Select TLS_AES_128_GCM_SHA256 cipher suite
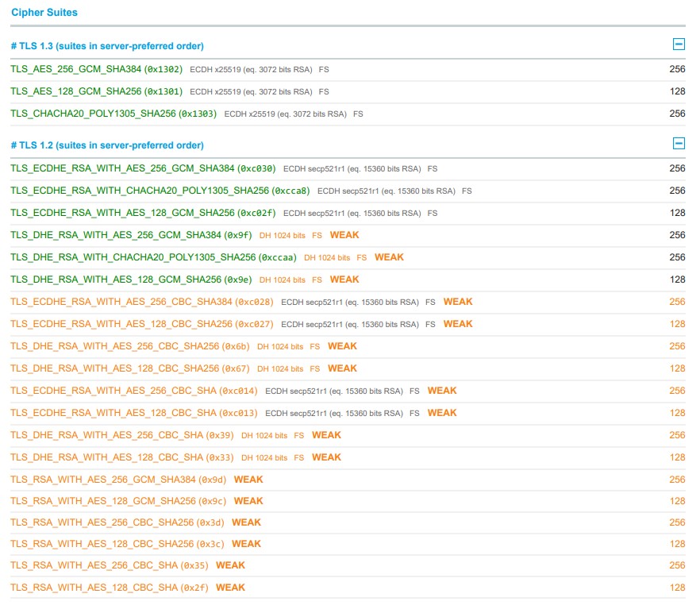The image size is (700, 609). click(x=93, y=91)
